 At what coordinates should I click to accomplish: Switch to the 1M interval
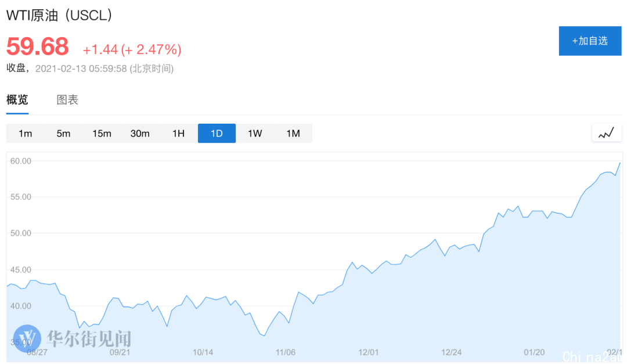pos(293,134)
